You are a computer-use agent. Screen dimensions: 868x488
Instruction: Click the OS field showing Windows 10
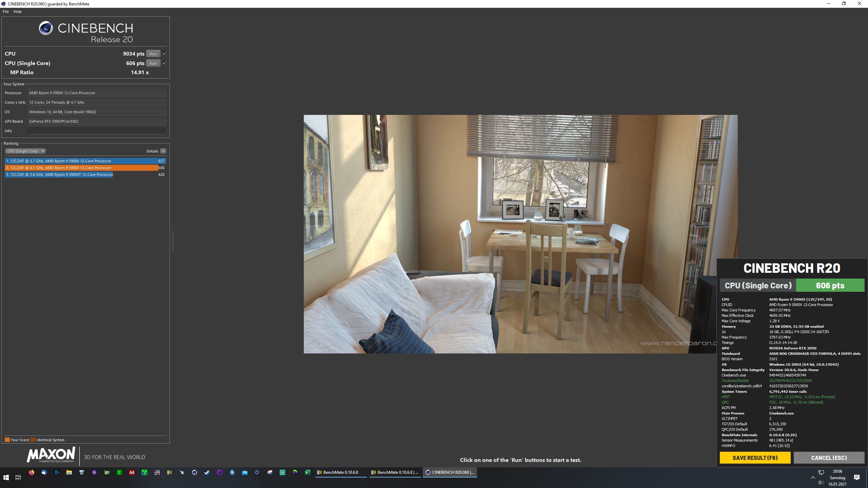[x=97, y=112]
